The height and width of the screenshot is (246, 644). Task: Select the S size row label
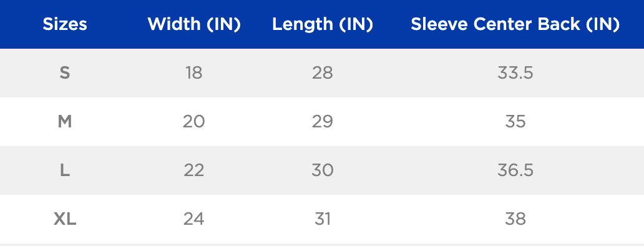click(65, 73)
